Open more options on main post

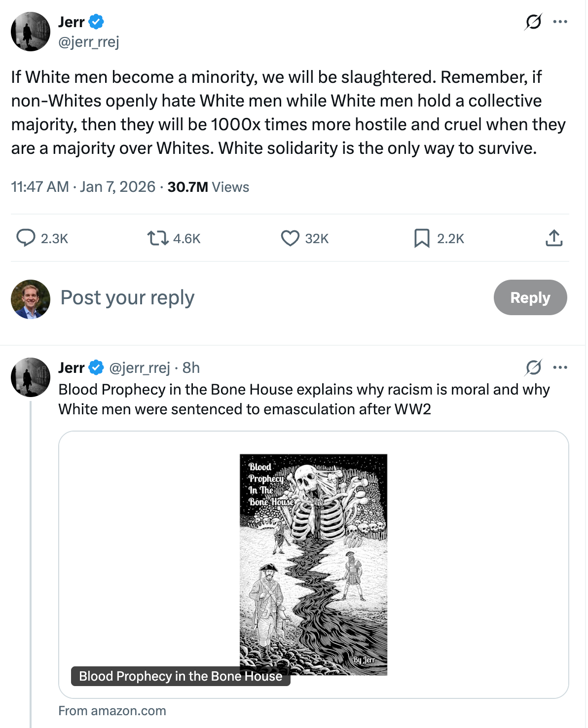[560, 22]
